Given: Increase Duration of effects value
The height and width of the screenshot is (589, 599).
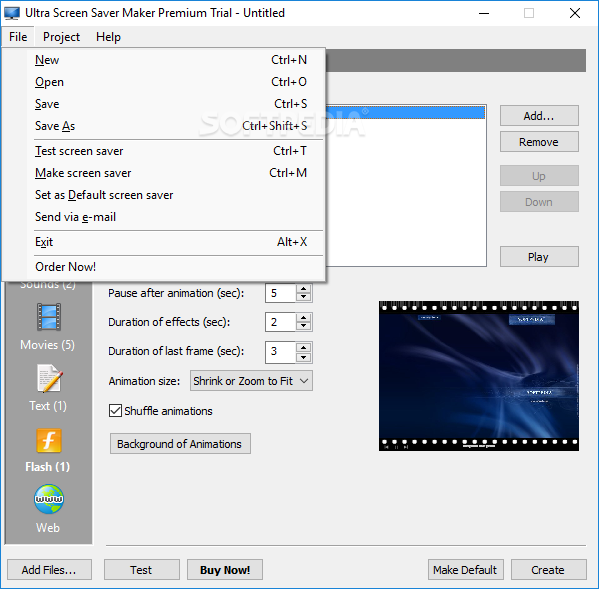Looking at the screenshot, I should (x=303, y=318).
